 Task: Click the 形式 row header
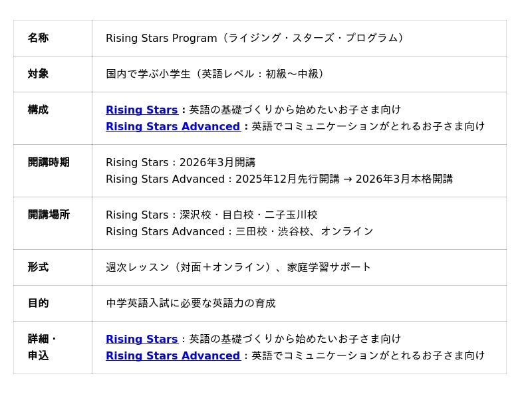coord(38,267)
